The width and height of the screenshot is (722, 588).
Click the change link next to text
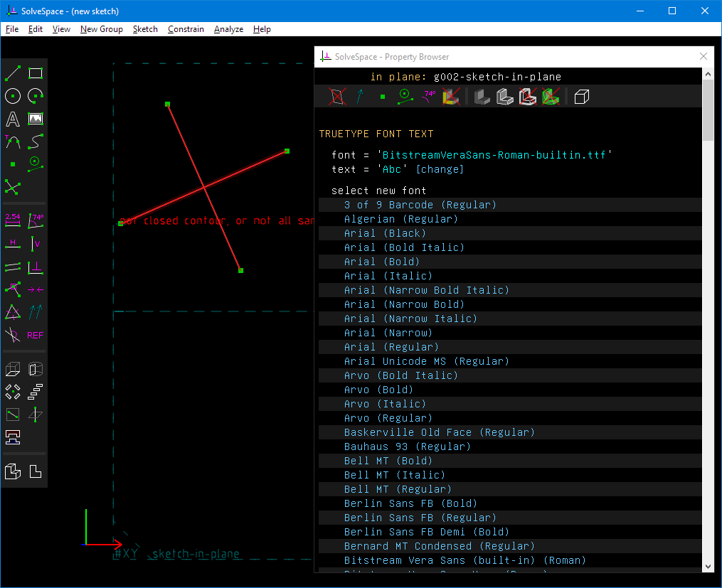[440, 169]
